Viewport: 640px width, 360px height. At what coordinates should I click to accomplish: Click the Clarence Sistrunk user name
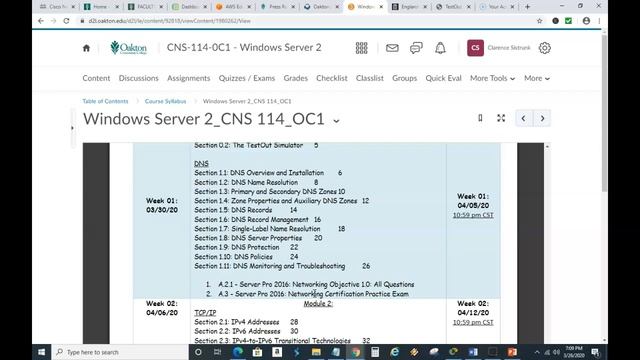click(509, 48)
